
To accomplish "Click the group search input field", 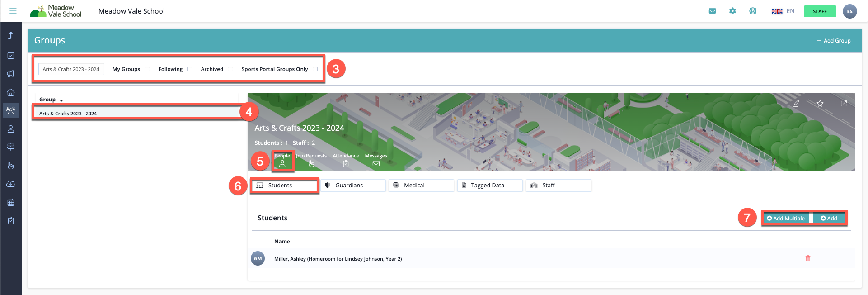I will pos(71,69).
